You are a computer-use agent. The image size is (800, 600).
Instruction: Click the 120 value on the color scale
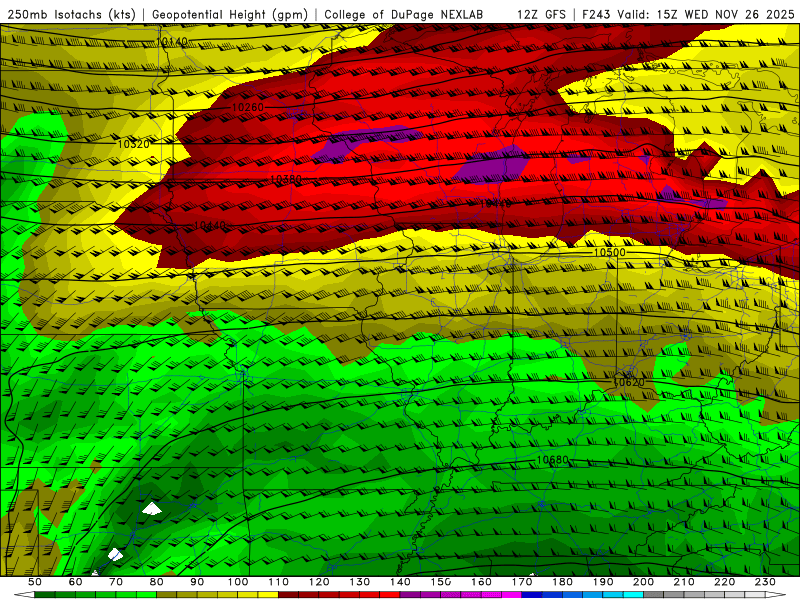[319, 582]
